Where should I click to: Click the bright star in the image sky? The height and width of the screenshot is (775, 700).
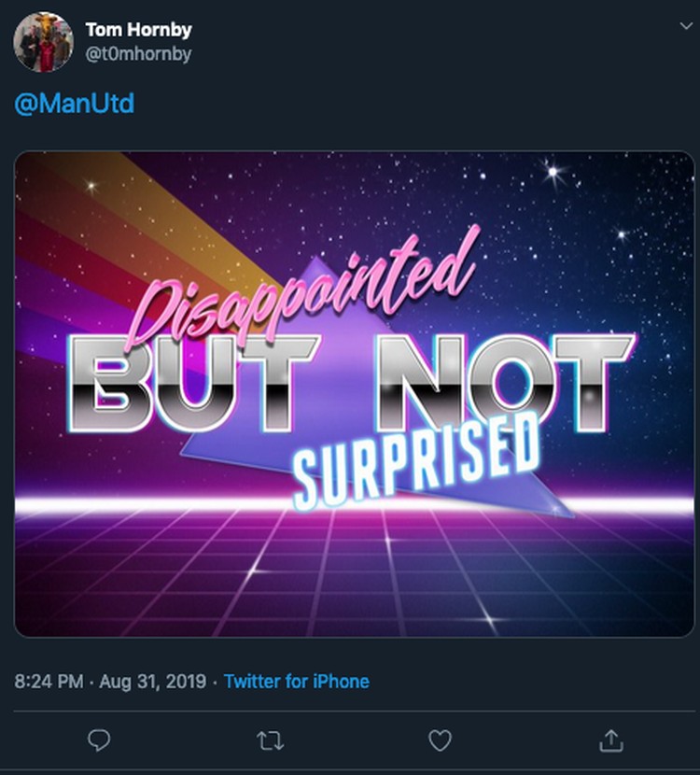(x=553, y=172)
